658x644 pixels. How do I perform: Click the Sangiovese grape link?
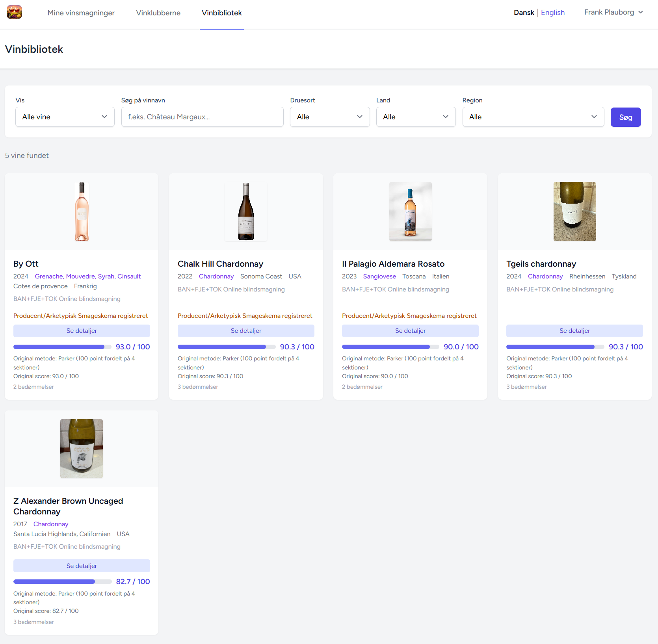379,277
